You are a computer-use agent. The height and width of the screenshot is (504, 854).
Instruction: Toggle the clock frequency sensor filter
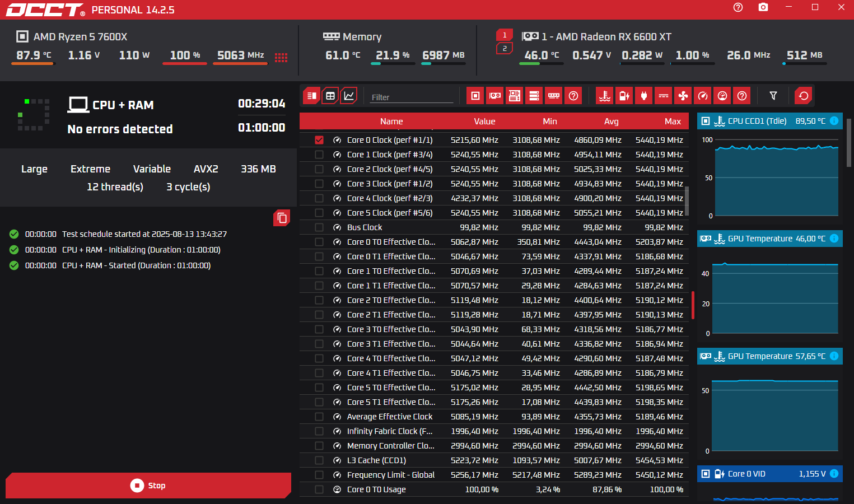[x=703, y=96]
